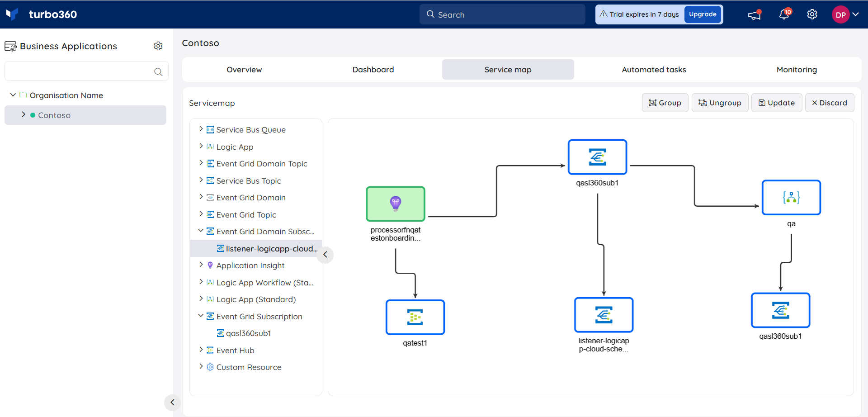
Task: Open global settings gear in header
Action: click(812, 14)
